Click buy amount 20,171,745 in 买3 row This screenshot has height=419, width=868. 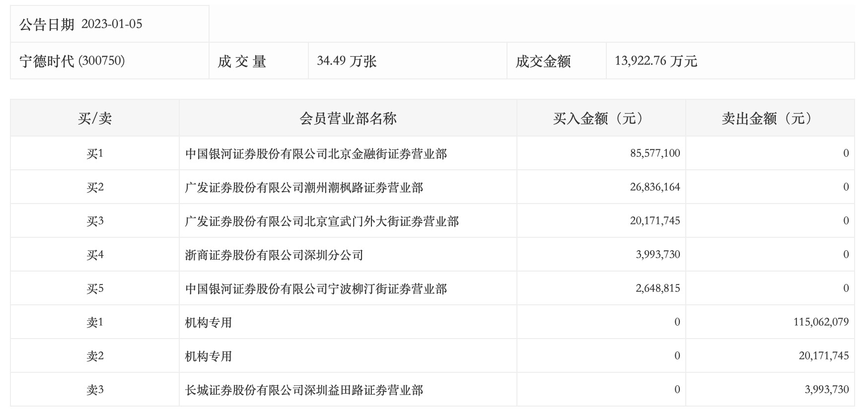click(655, 221)
